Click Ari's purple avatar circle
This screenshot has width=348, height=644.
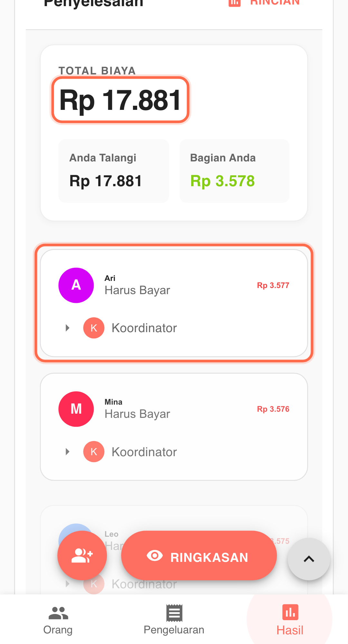point(76,285)
